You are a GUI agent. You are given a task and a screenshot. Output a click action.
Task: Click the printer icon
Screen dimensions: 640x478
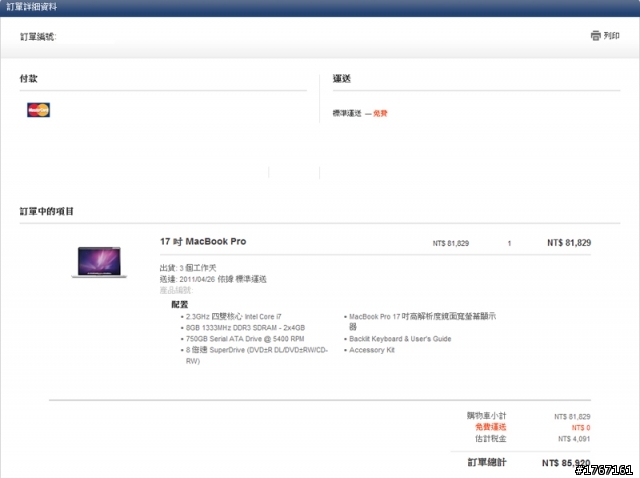pyautogui.click(x=596, y=36)
